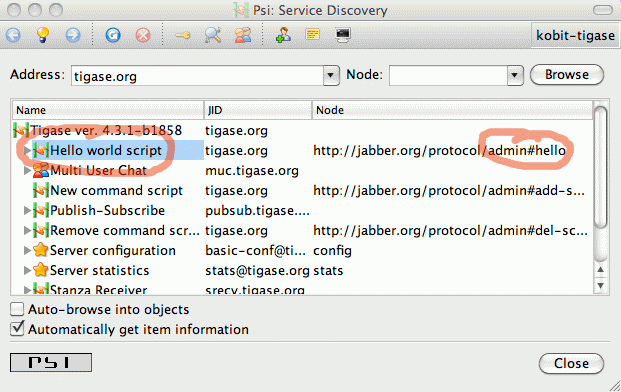Click the admin#del-sc... node URL
This screenshot has height=392, width=621.
pos(450,230)
